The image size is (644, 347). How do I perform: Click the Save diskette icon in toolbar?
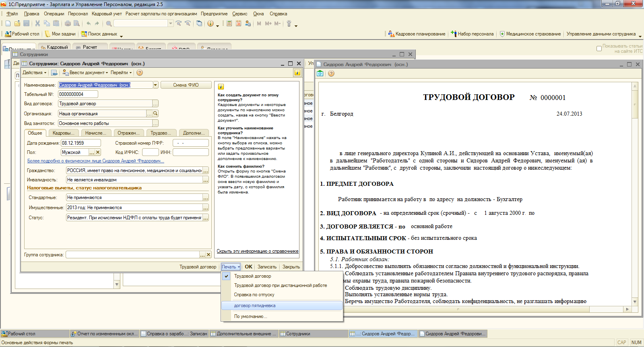click(27, 23)
